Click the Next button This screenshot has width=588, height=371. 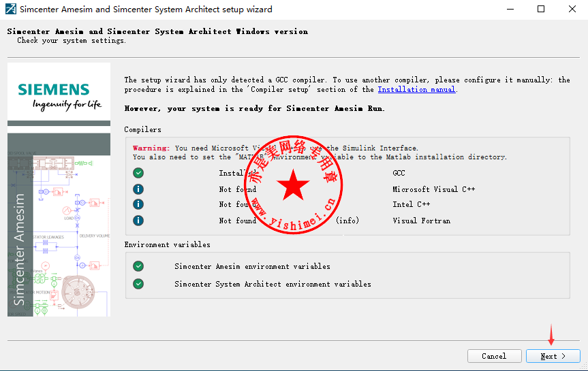coord(553,356)
